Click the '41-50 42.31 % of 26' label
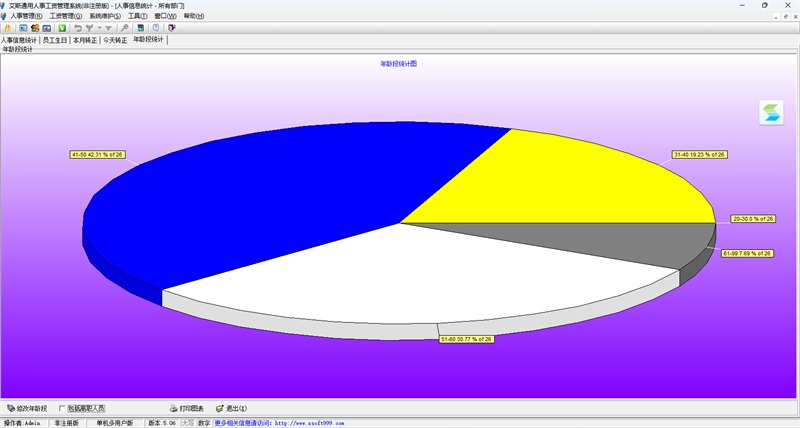Image resolution: width=800 pixels, height=428 pixels. [x=97, y=155]
